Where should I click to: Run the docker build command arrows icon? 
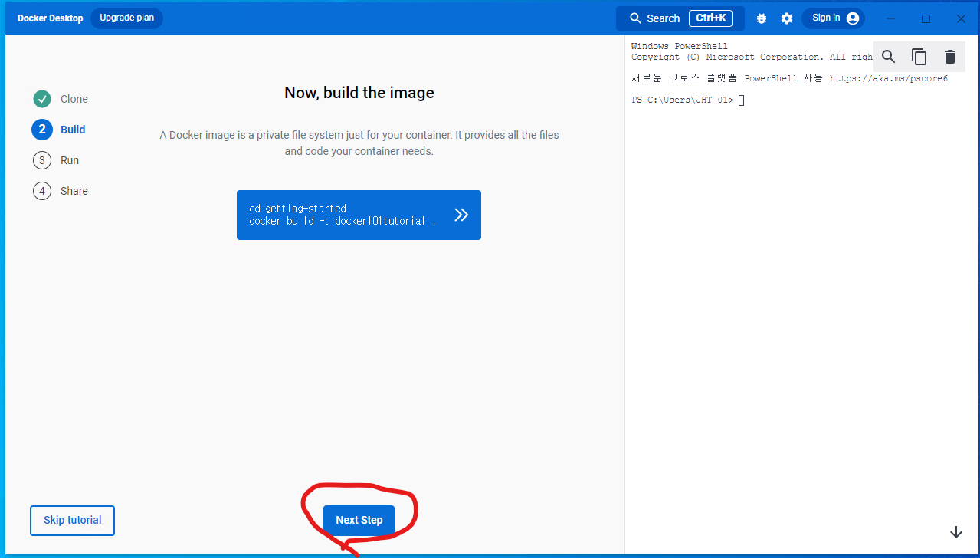coord(461,215)
